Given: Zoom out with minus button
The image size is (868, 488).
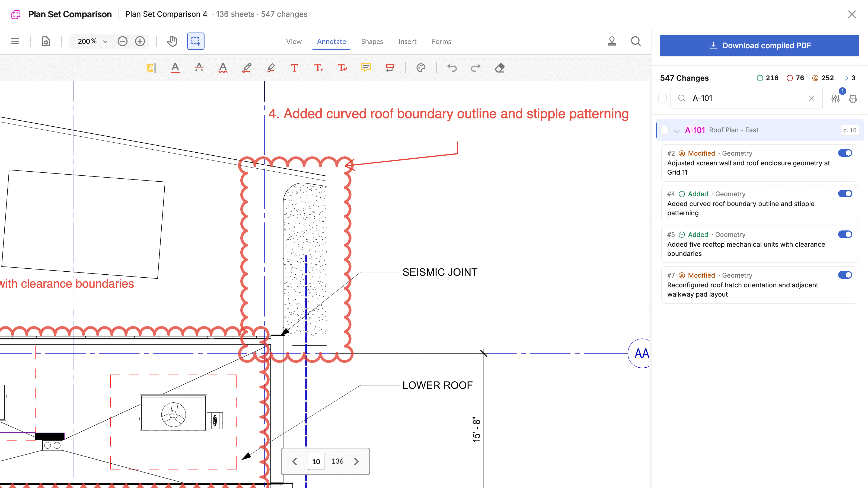Looking at the screenshot, I should pos(122,41).
